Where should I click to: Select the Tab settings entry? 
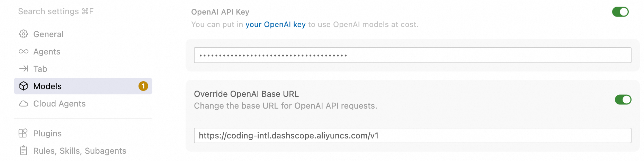(40, 69)
